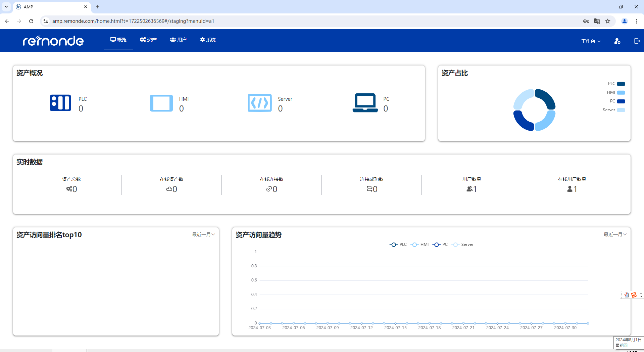Click the PC count value
The height and width of the screenshot is (352, 644).
click(x=386, y=108)
